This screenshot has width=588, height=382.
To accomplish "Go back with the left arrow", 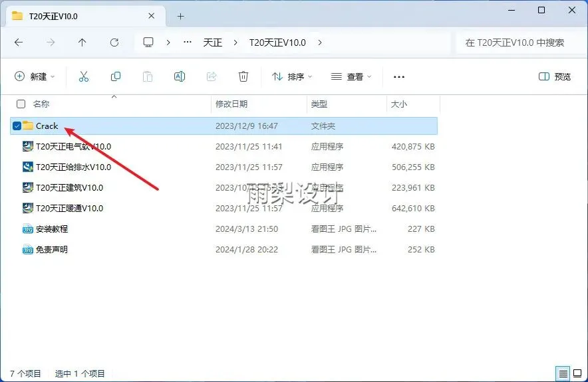I will pos(19,43).
